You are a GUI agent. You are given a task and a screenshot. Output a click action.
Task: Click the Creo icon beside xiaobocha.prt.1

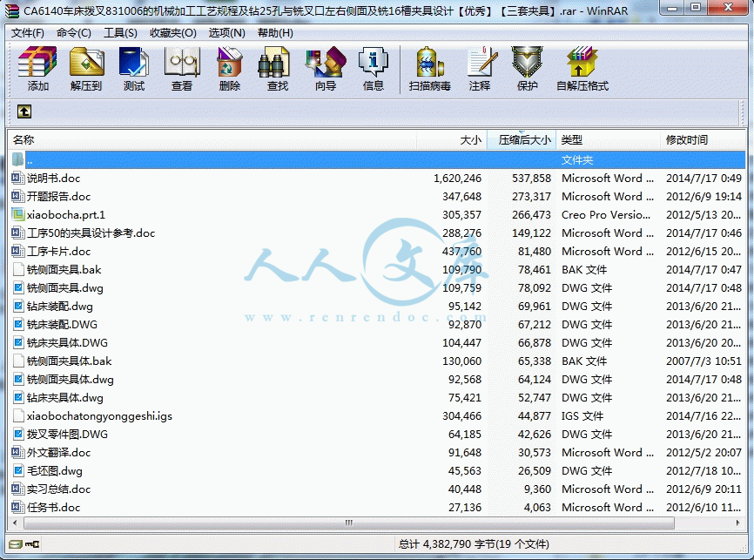(17, 214)
